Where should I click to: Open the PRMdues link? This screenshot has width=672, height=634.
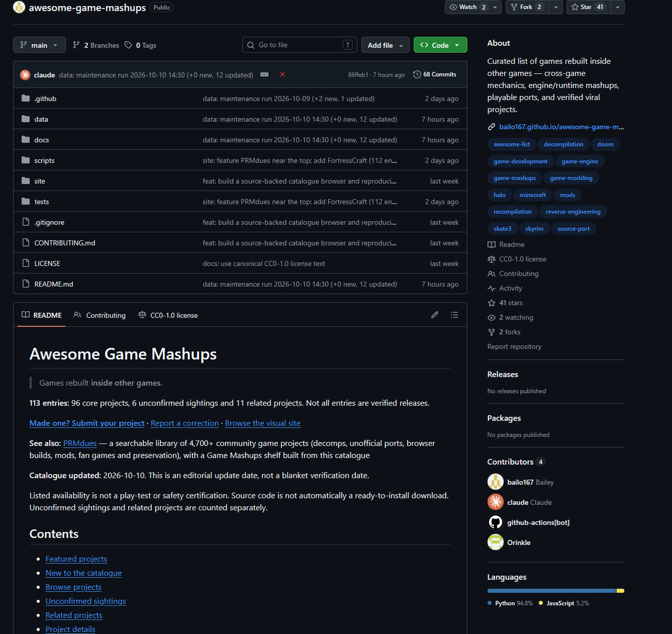(x=80, y=443)
